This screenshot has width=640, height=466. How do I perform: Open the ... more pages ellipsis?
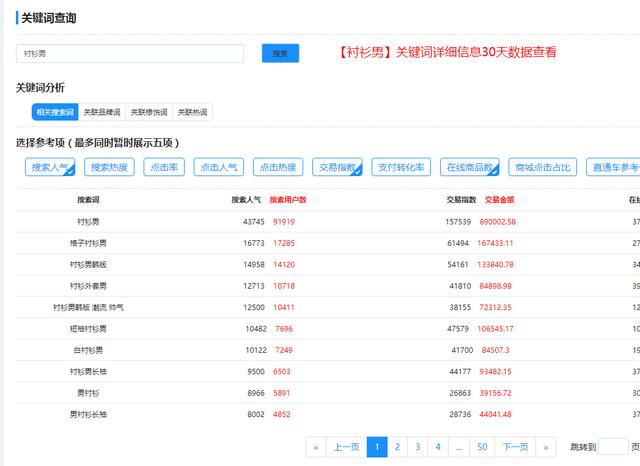tap(457, 447)
